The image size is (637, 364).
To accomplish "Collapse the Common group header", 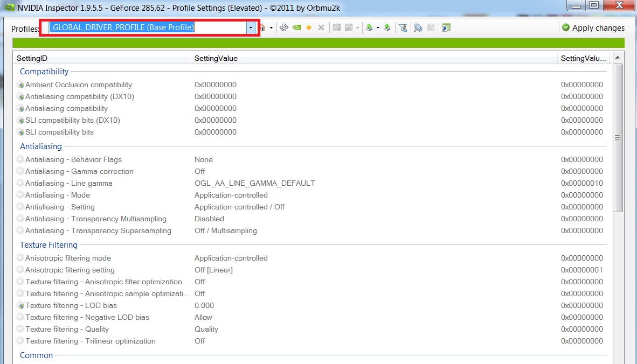I will click(x=36, y=355).
